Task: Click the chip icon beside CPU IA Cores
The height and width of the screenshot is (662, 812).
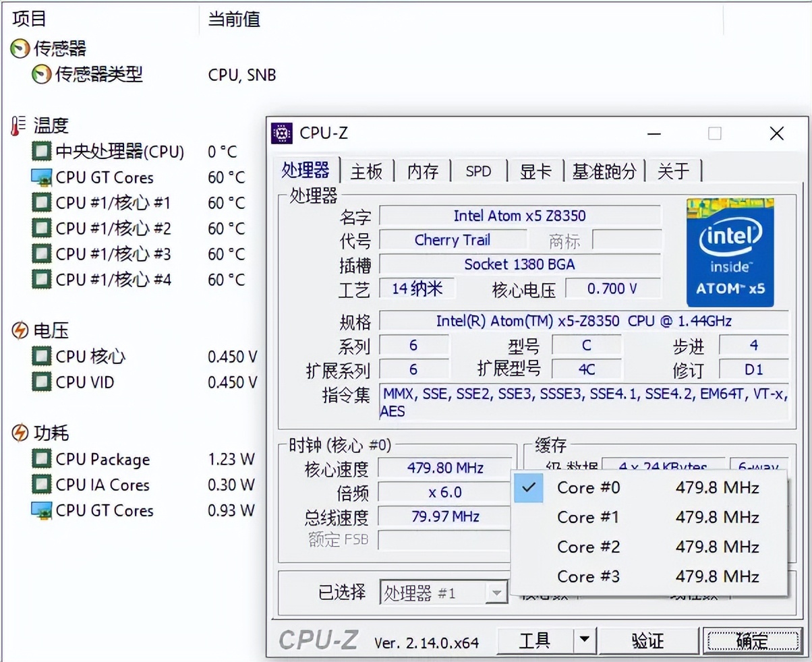Action: [x=42, y=485]
